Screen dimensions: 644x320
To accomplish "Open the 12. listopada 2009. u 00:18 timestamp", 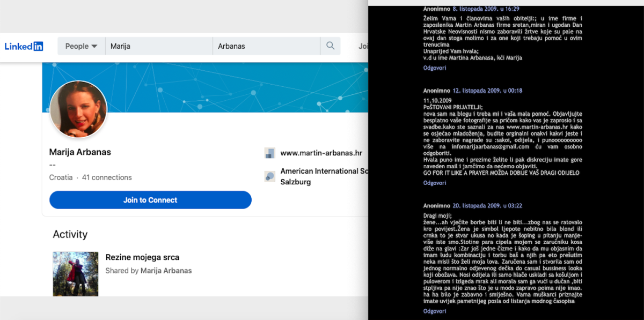I will point(487,91).
